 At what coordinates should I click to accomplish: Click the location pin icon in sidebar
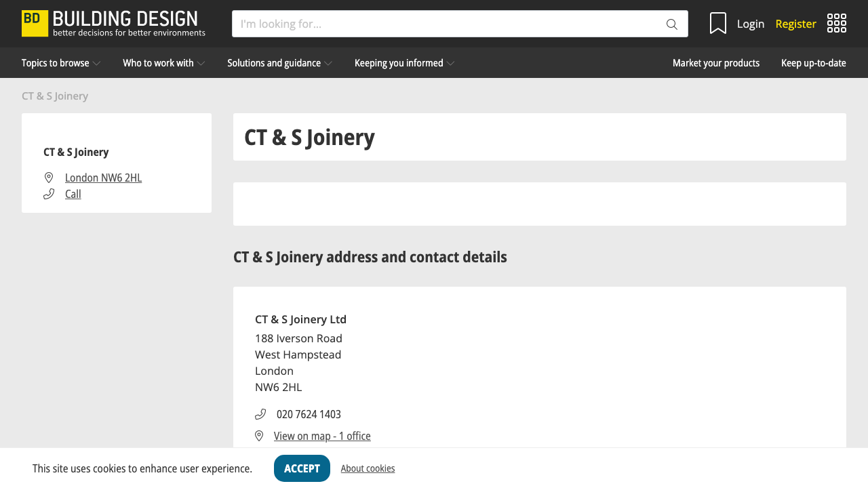pos(49,177)
